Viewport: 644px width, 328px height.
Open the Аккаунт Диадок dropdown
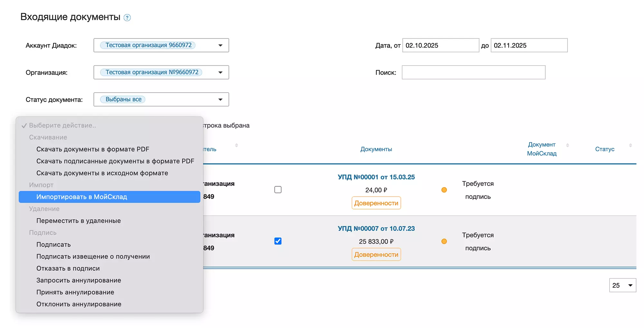pyautogui.click(x=161, y=45)
